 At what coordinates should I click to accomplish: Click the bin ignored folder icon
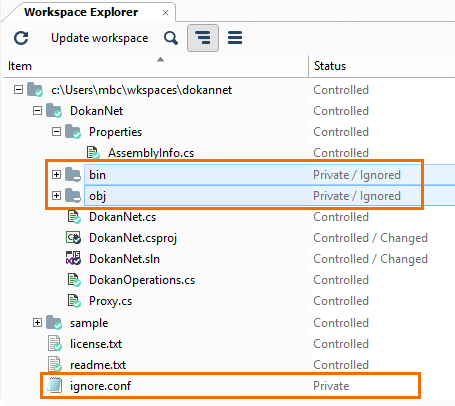73,174
